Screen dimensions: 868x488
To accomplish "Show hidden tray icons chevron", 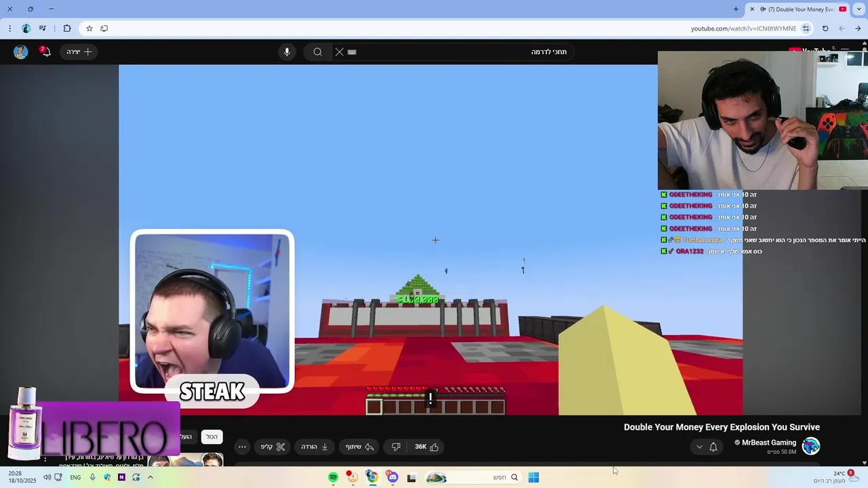I will click(150, 477).
